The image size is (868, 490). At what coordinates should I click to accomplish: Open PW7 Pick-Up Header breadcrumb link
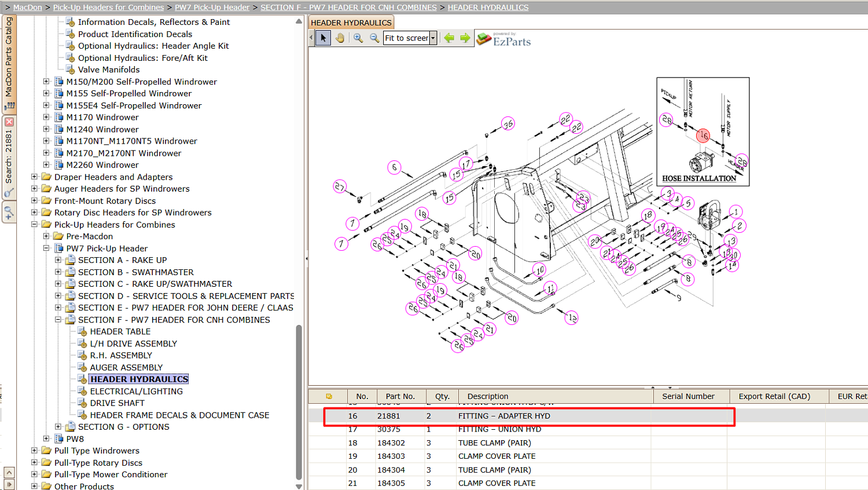212,8
